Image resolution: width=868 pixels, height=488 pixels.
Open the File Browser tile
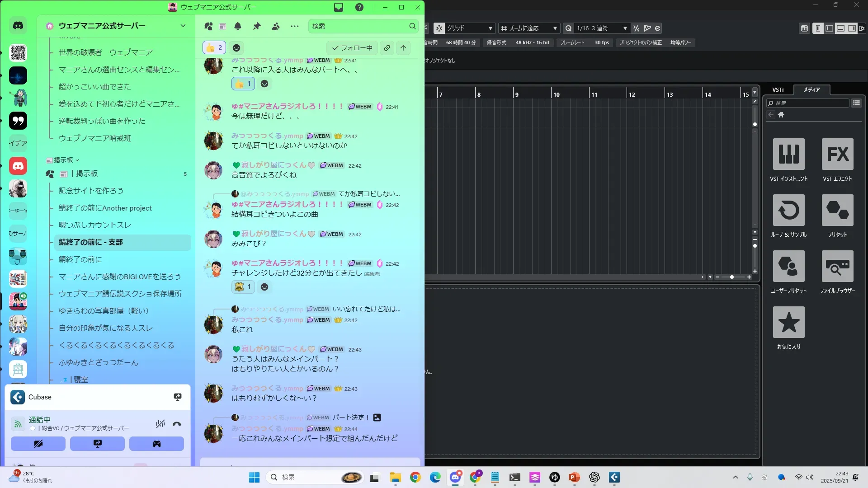[x=837, y=267]
